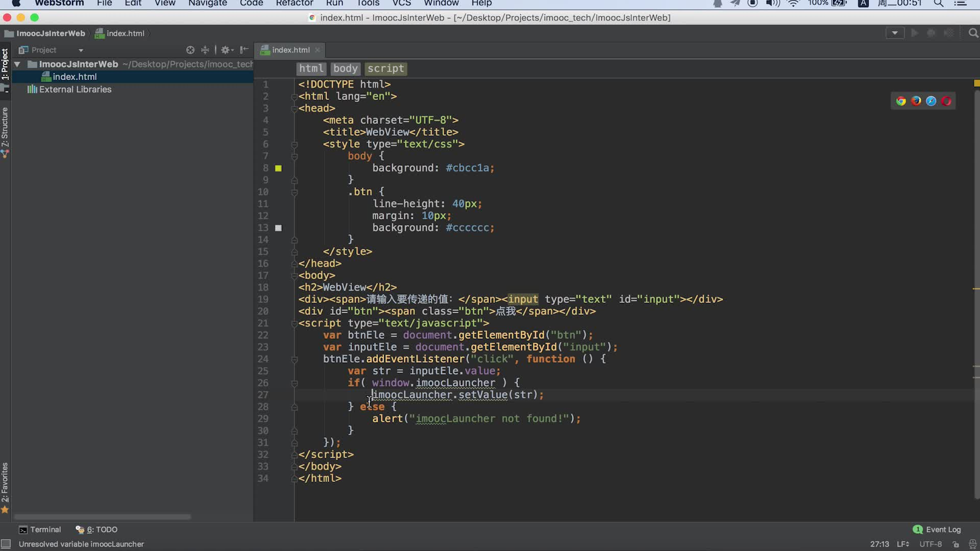
Task: Hide the Project tool window icon
Action: click(244, 50)
